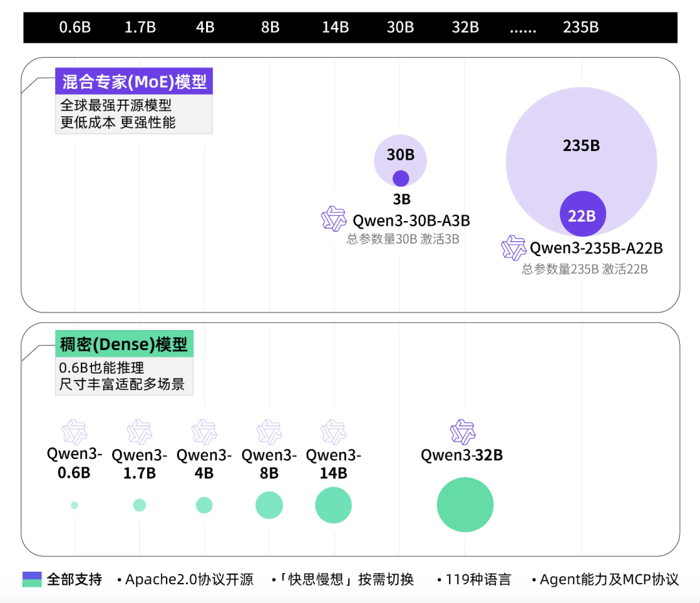Click the Qwen3-8B model label
Image resolution: width=700 pixels, height=603 pixels.
pyautogui.click(x=269, y=464)
